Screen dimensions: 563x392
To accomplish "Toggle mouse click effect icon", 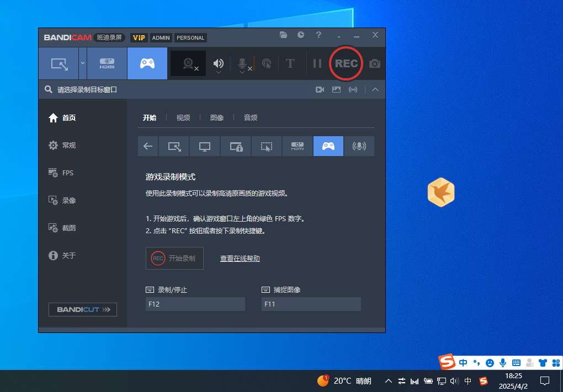I will tap(267, 63).
